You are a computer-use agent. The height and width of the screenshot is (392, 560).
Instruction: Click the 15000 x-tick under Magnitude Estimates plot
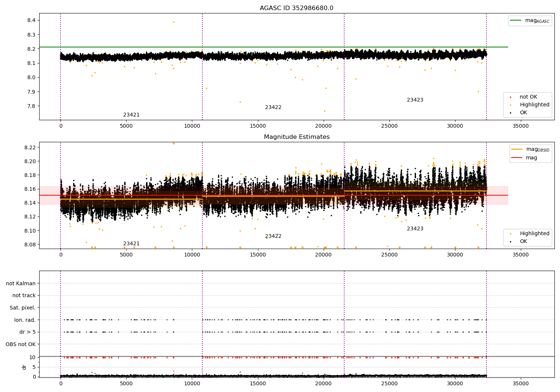point(258,255)
